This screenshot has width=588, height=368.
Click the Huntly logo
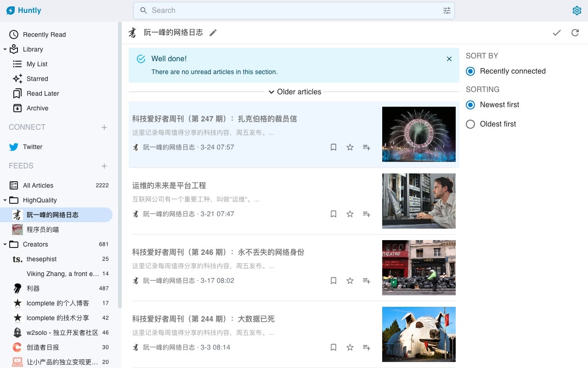[x=23, y=11]
